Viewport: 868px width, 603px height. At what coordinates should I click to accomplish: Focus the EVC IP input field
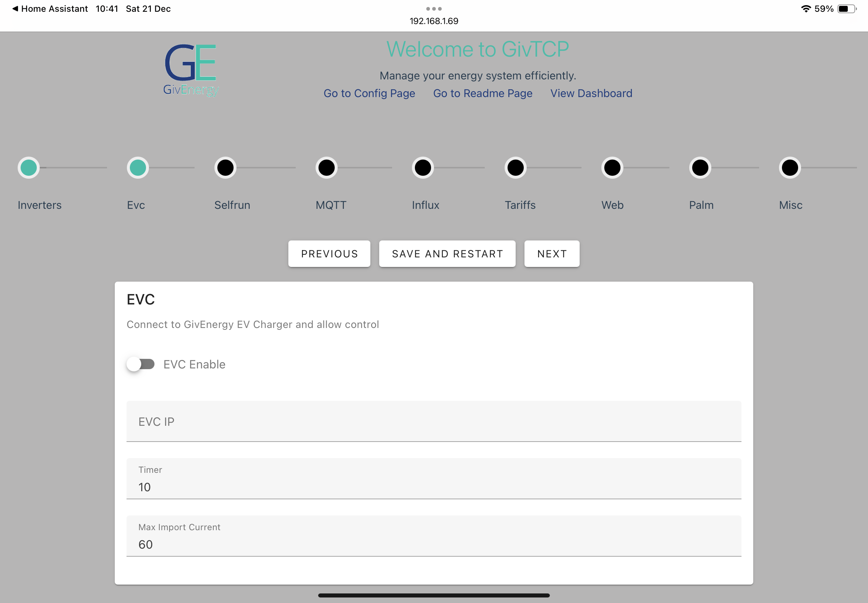tap(434, 421)
